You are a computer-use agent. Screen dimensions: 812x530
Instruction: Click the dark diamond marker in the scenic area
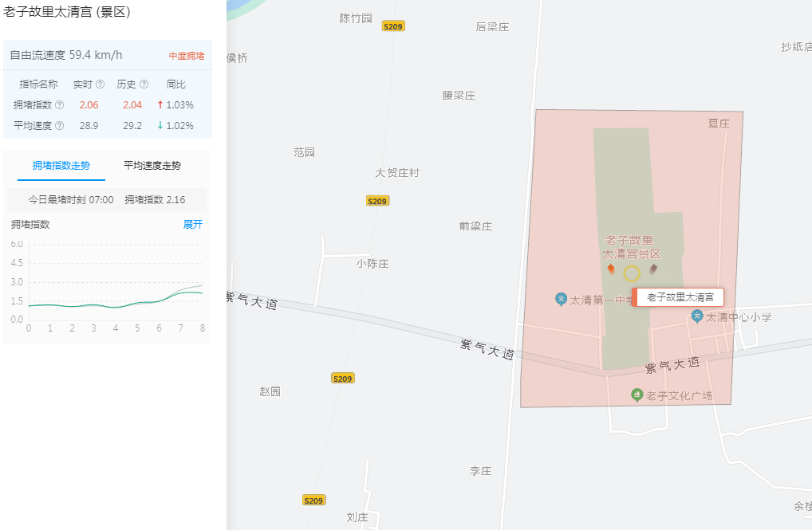point(653,269)
